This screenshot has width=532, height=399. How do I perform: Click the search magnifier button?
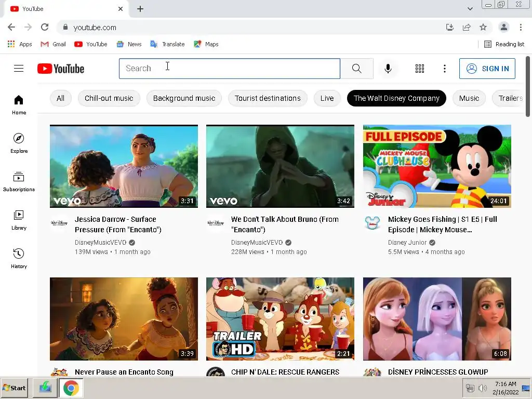point(356,69)
